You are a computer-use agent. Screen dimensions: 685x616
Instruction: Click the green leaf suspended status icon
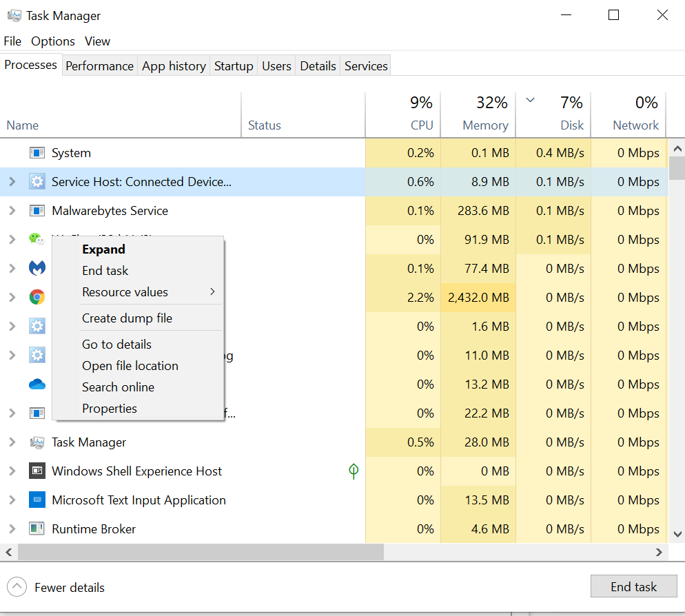click(x=354, y=471)
